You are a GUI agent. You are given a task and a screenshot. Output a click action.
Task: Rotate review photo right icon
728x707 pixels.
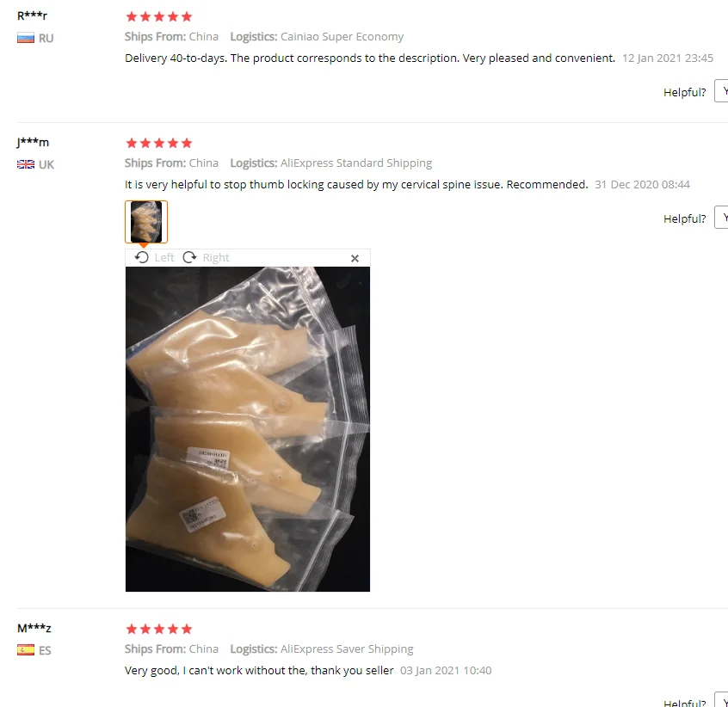[189, 257]
